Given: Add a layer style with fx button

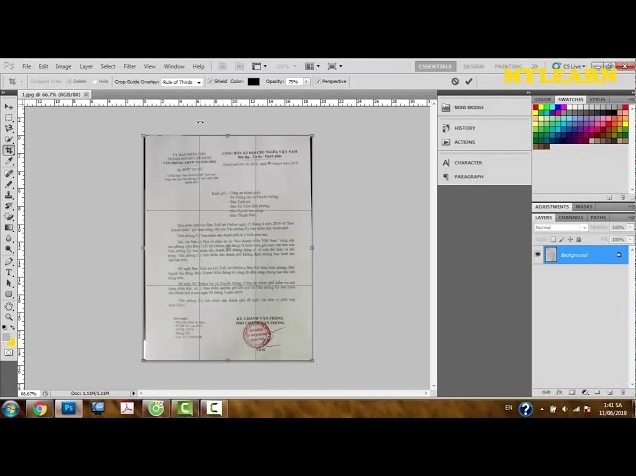Looking at the screenshot, I should (559, 392).
